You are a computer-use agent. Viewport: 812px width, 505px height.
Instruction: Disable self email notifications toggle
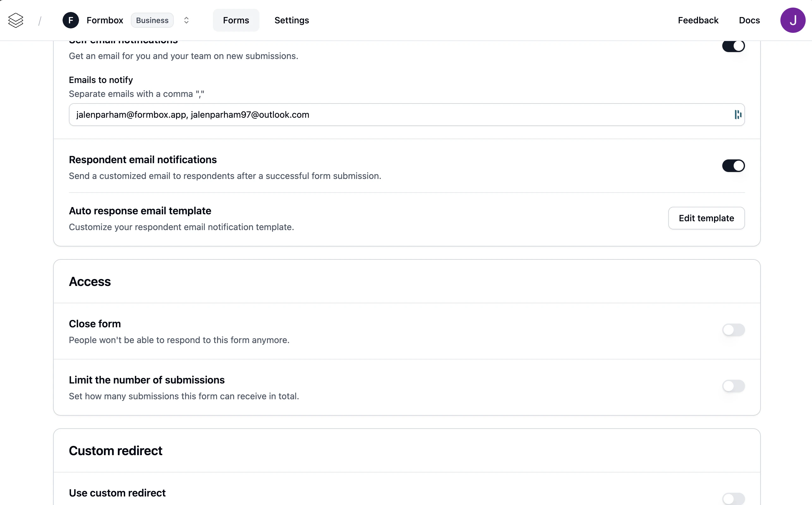click(733, 46)
